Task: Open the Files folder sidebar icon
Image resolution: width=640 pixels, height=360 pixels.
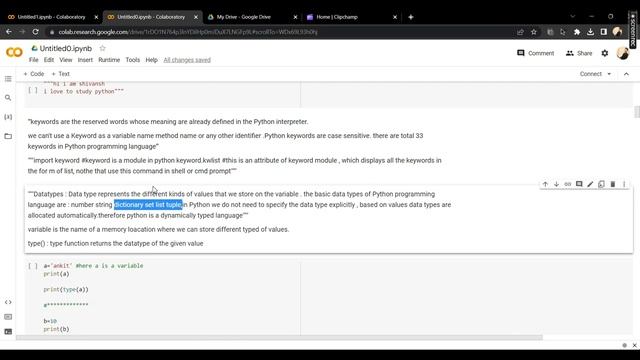Action: pos(8,136)
